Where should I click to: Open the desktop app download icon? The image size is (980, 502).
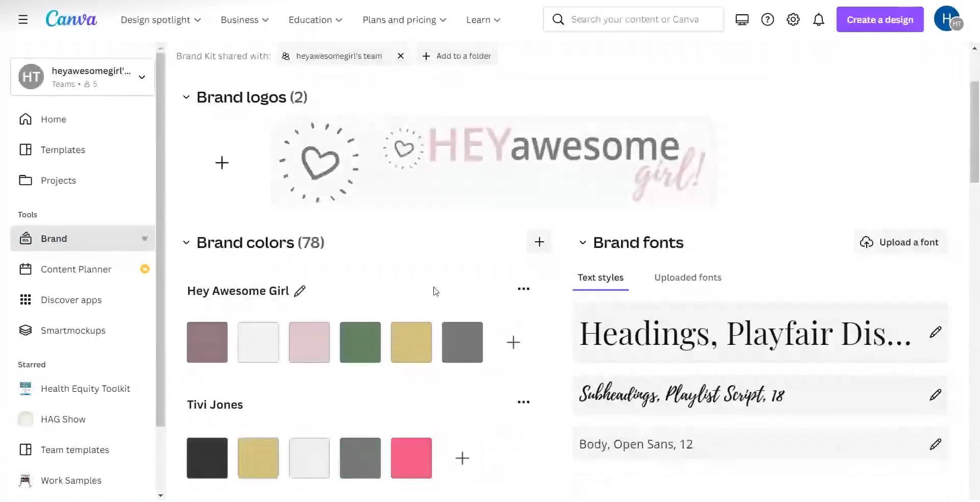[742, 20]
